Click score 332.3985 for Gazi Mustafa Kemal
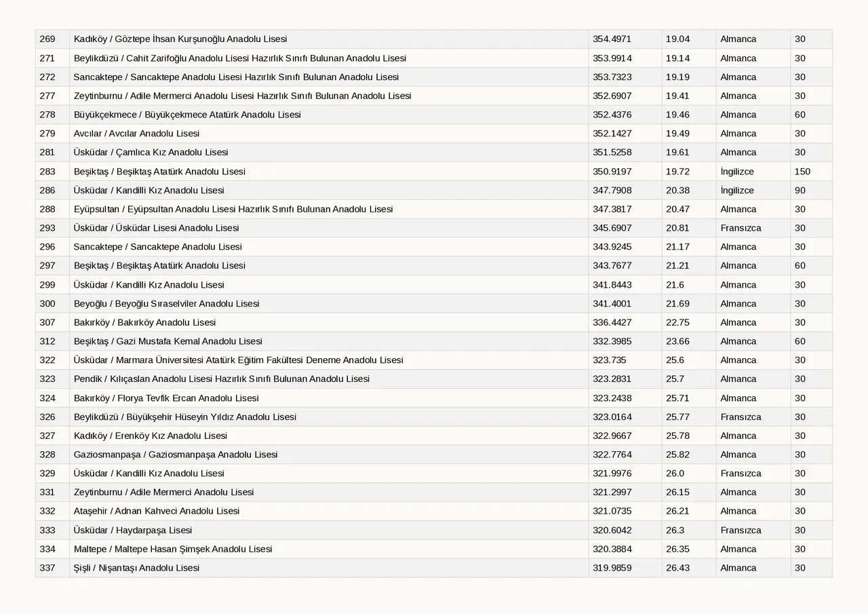 tap(625, 341)
